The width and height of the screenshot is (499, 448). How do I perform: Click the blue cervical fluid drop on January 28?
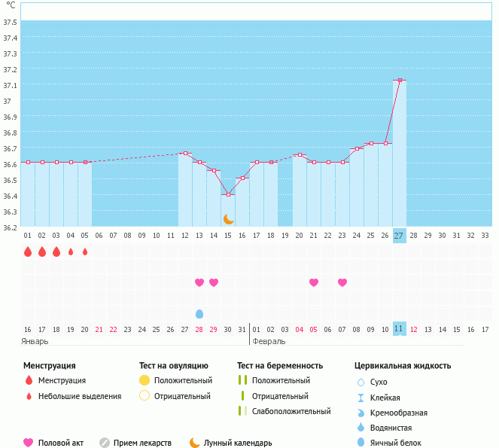199,314
